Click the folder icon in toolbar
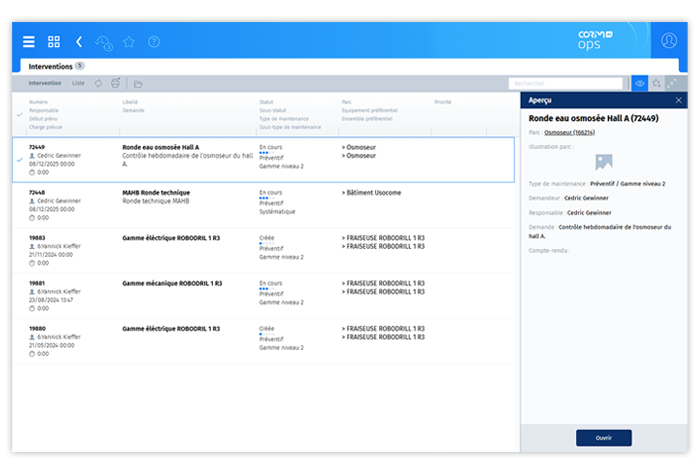This screenshot has height=474, width=700. [138, 83]
